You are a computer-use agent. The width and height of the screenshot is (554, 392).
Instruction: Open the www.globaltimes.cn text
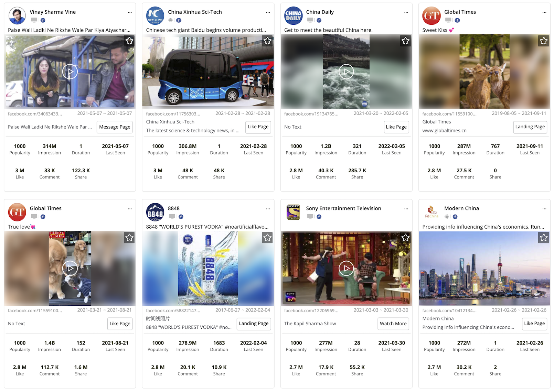tap(445, 131)
